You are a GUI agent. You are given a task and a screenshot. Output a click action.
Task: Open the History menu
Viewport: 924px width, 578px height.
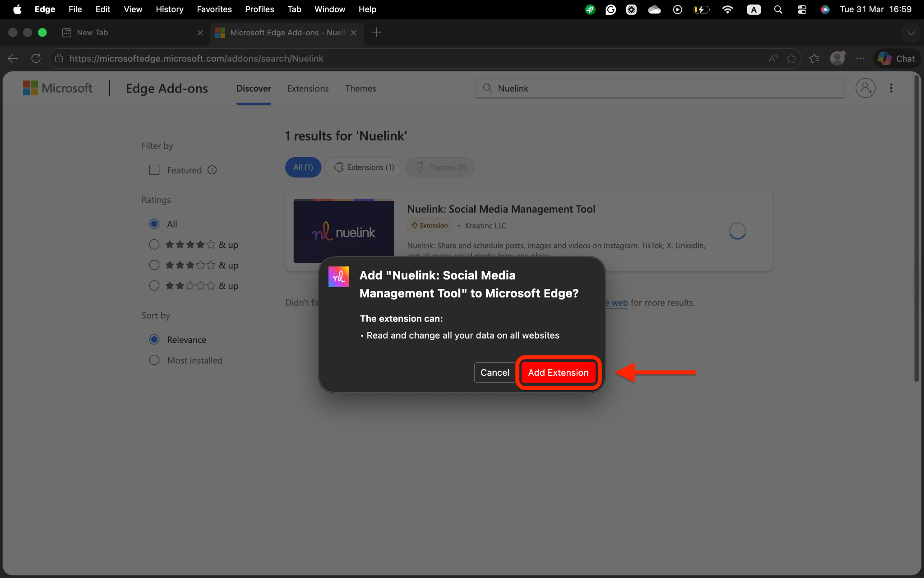(x=169, y=9)
